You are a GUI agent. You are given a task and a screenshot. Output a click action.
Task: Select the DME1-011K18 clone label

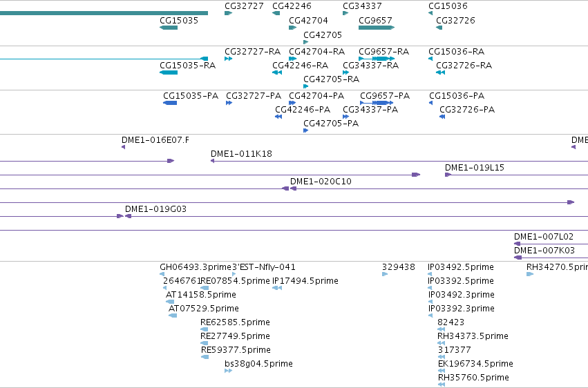point(241,154)
